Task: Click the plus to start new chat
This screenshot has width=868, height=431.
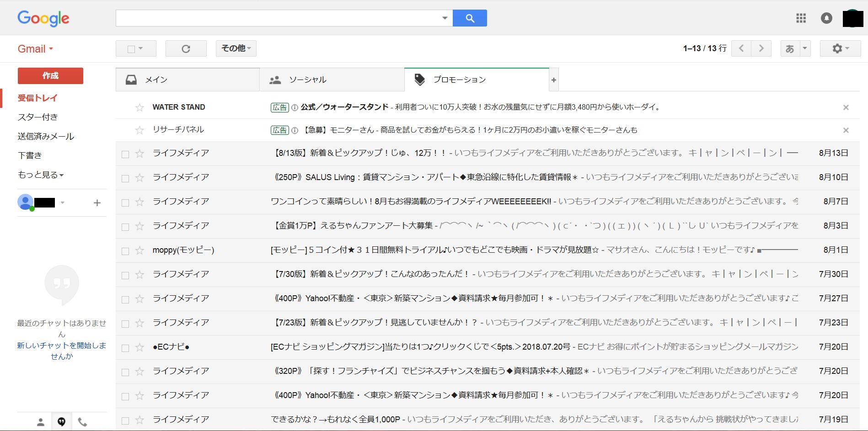Action: click(x=97, y=203)
